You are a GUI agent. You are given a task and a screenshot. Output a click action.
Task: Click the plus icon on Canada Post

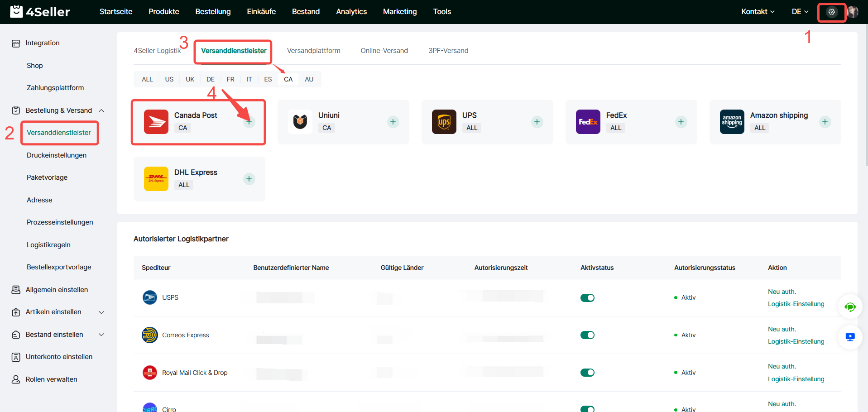click(249, 122)
